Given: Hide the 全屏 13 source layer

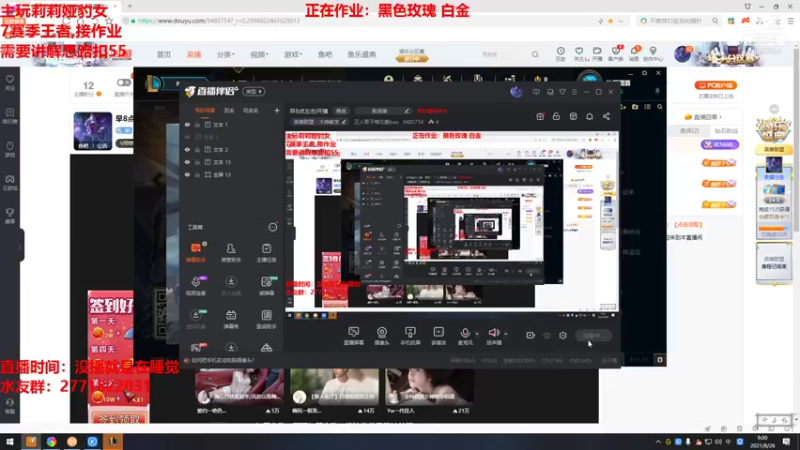Looking at the screenshot, I should (187, 174).
